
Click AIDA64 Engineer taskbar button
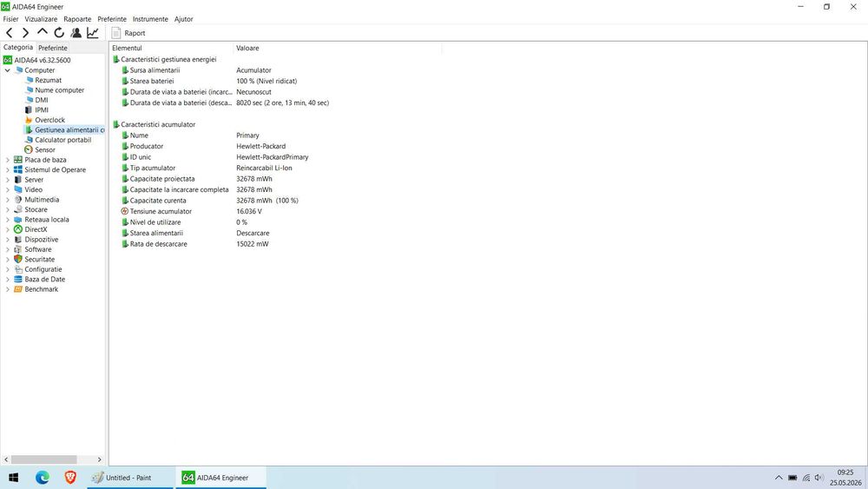coord(220,478)
